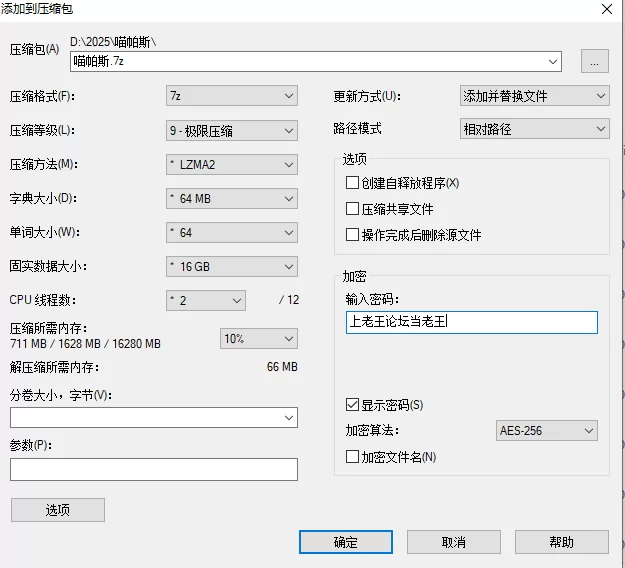Open update mode dropdown (添加并替换文件)
This screenshot has height=568, width=625.
pos(534,96)
